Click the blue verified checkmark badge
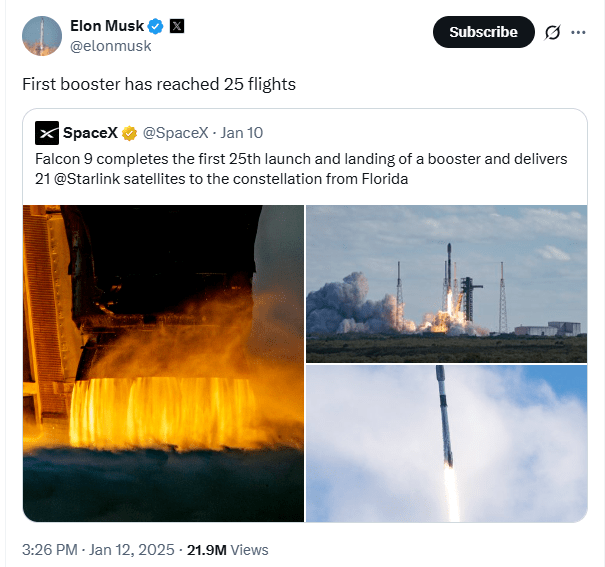 pos(156,26)
